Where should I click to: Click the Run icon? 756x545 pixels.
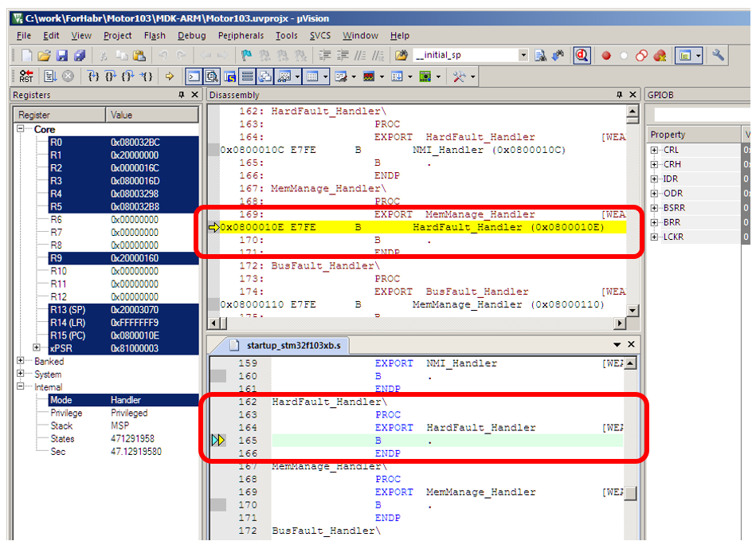click(x=50, y=76)
